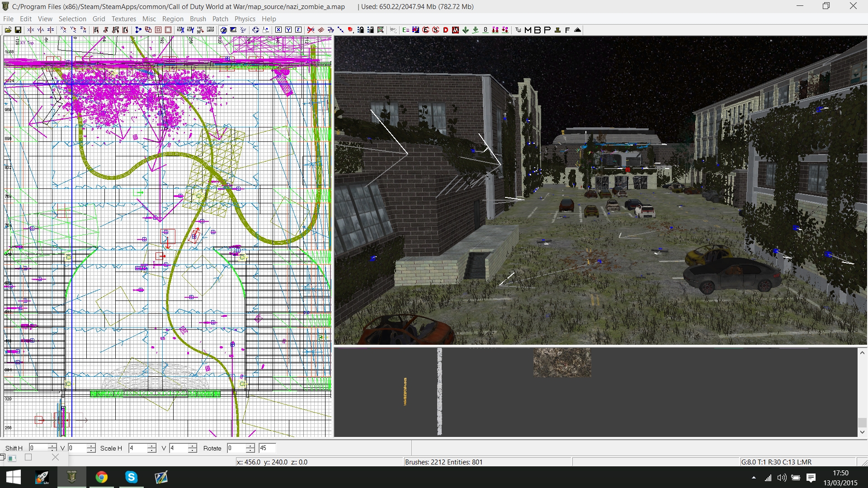Click the Shift H value field
Image resolution: width=868 pixels, height=488 pixels.
[x=38, y=448]
